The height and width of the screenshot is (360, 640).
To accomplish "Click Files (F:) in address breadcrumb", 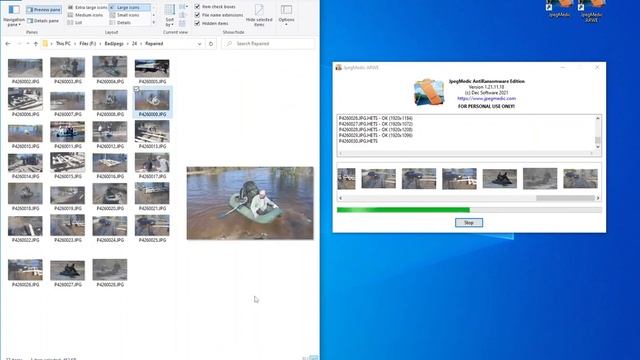I will [x=87, y=44].
